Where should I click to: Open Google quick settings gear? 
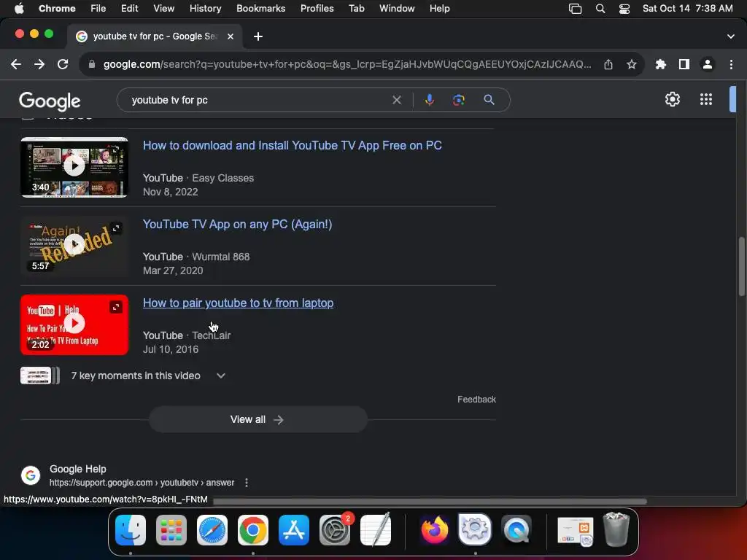click(x=672, y=99)
